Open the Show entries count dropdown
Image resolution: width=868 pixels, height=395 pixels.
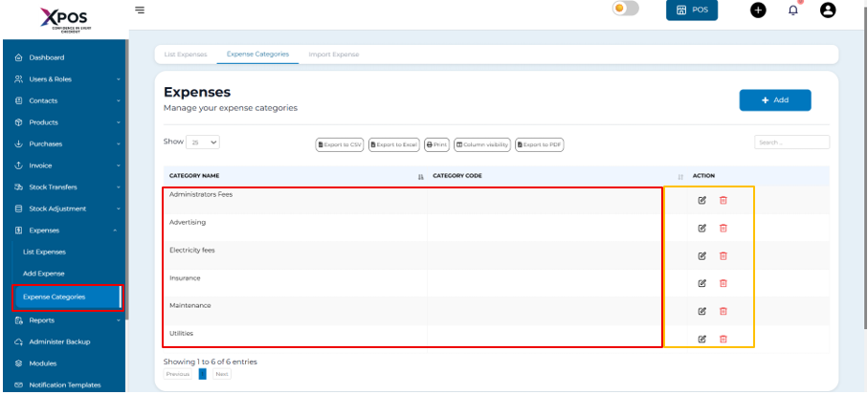coord(203,143)
